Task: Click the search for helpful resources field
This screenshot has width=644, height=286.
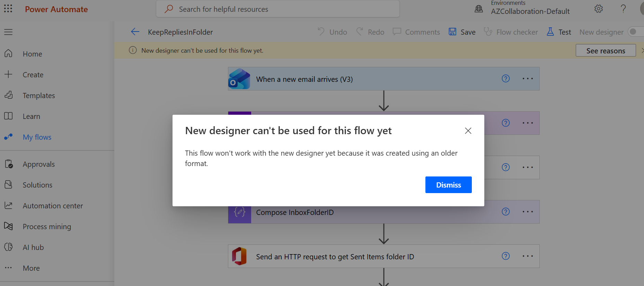Action: (277, 9)
